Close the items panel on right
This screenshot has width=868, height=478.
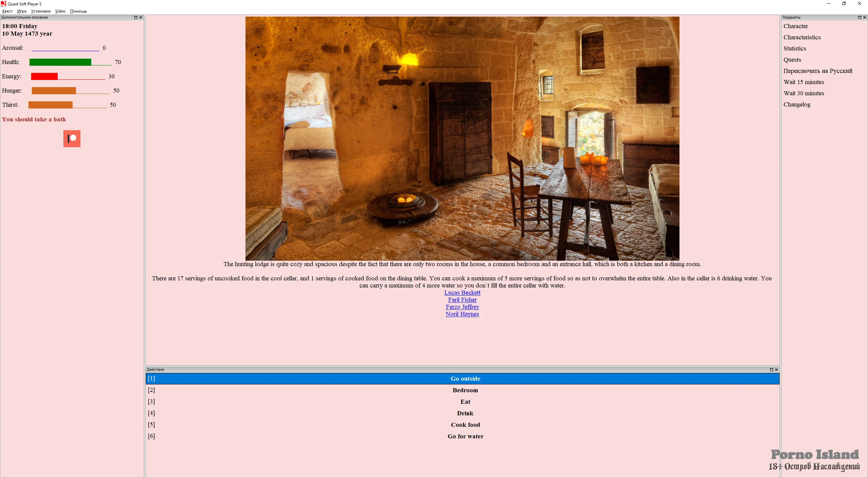864,17
